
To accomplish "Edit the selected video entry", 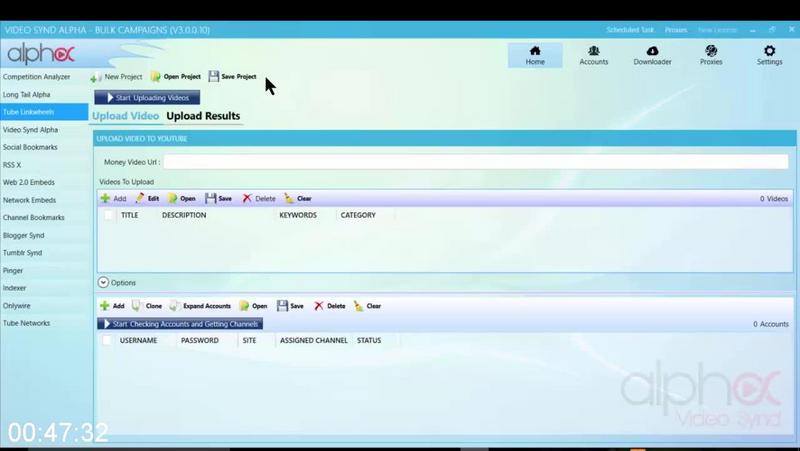I will [x=147, y=198].
